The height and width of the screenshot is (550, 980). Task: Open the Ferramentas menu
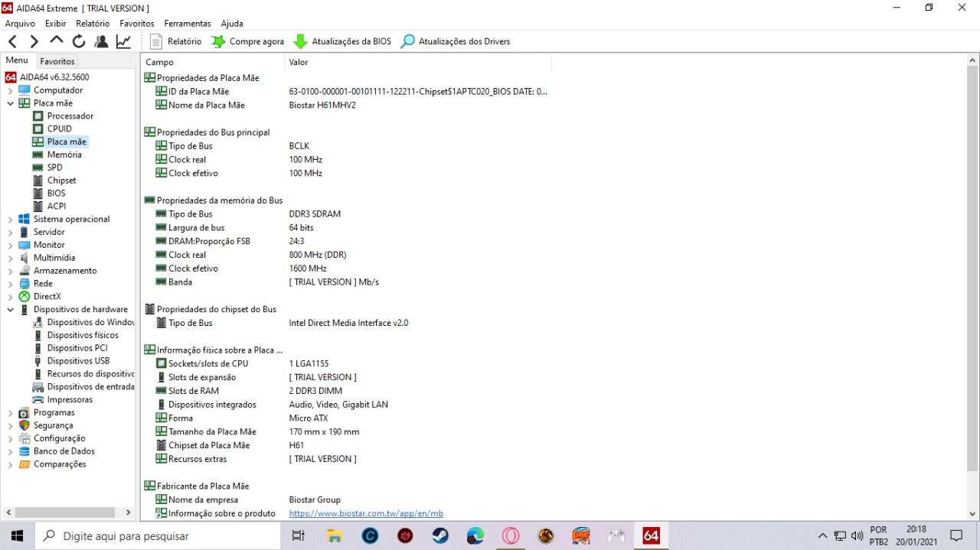pyautogui.click(x=188, y=24)
